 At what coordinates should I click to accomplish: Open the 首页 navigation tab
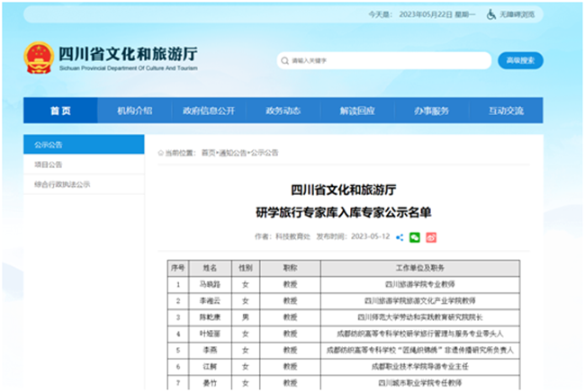60,111
